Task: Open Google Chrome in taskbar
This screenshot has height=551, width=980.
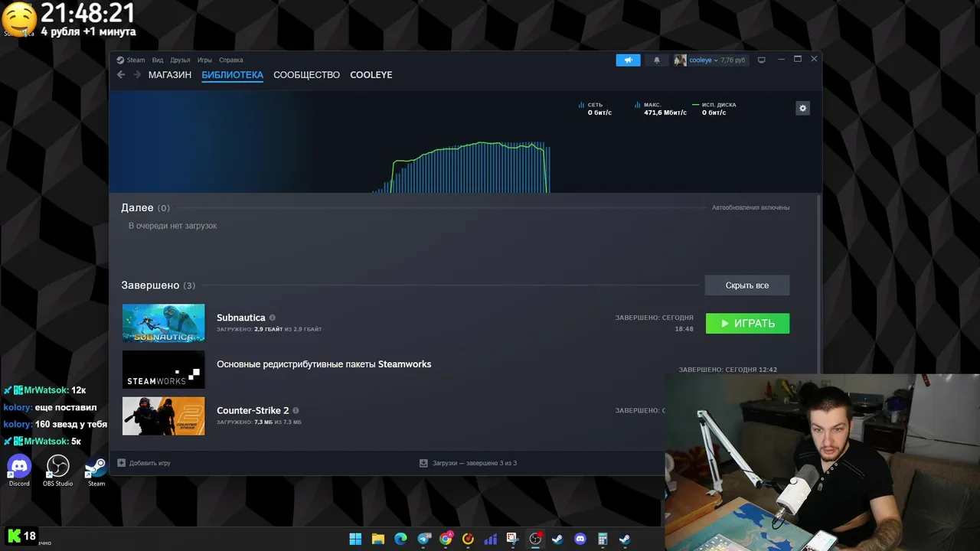Action: (446, 539)
